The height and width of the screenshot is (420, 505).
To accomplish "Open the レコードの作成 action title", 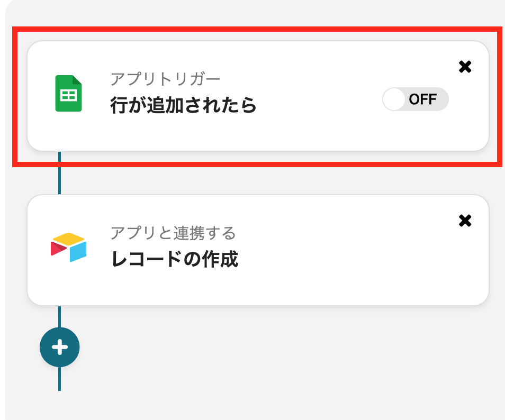I will tap(175, 260).
